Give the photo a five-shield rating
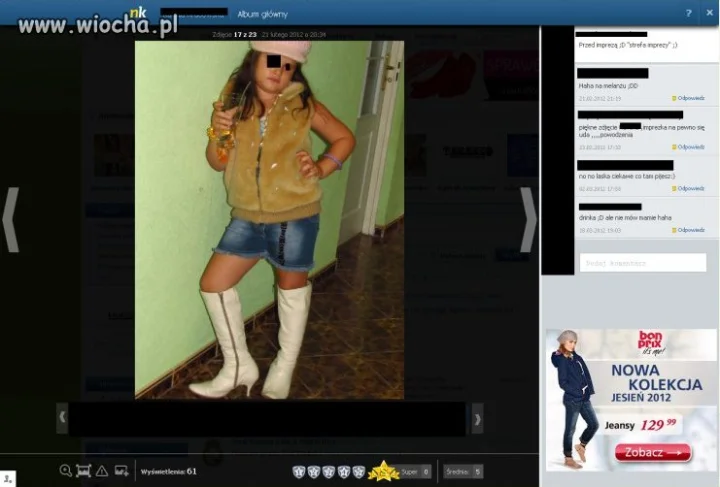 click(x=359, y=471)
